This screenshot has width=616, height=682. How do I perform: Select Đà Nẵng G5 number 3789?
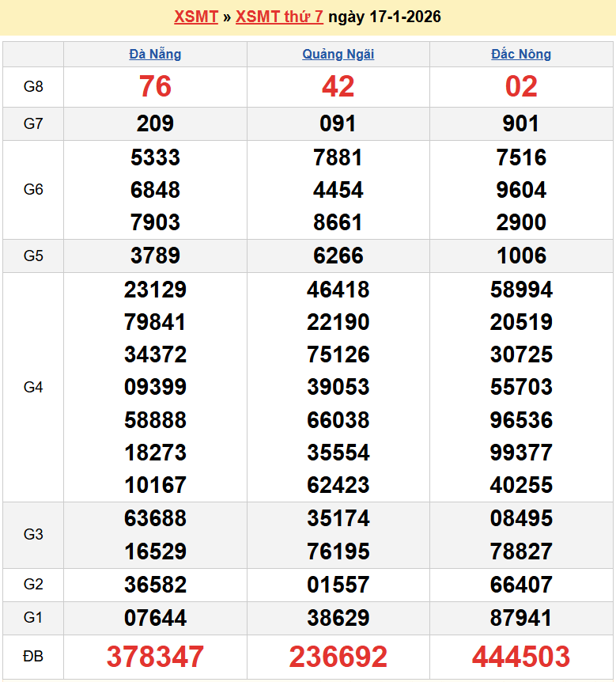[x=155, y=256]
